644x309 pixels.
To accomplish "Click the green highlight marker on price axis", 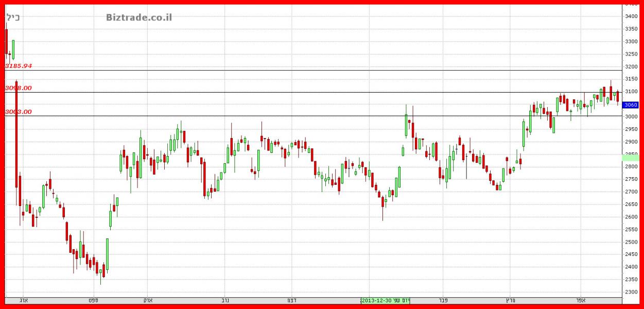I will pos(631,157).
